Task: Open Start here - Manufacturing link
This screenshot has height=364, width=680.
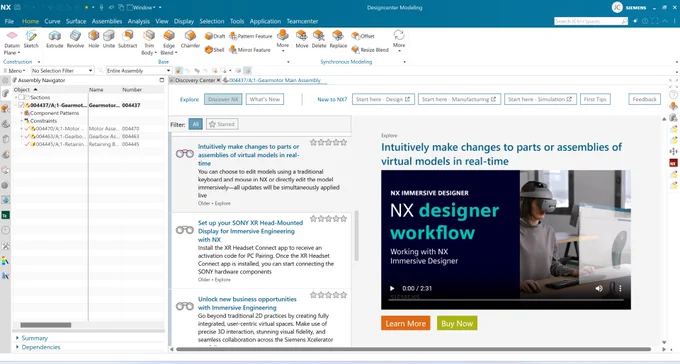Action: tap(459, 99)
